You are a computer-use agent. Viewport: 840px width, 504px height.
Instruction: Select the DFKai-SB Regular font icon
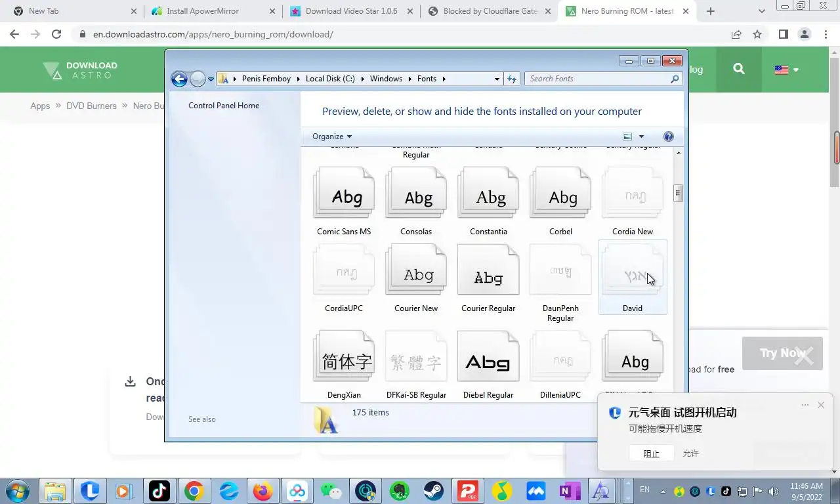click(x=416, y=356)
